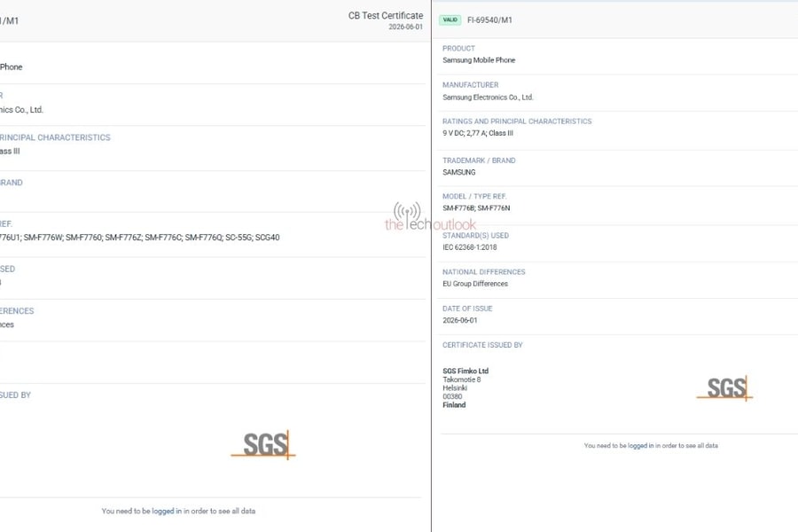Select the 'IEC 62368-1:2018' standard value

470,247
